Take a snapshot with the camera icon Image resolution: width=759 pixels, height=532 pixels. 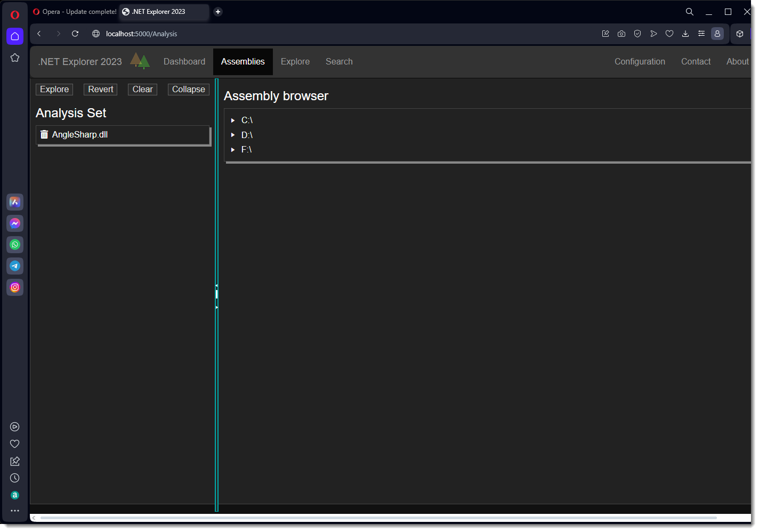621,34
